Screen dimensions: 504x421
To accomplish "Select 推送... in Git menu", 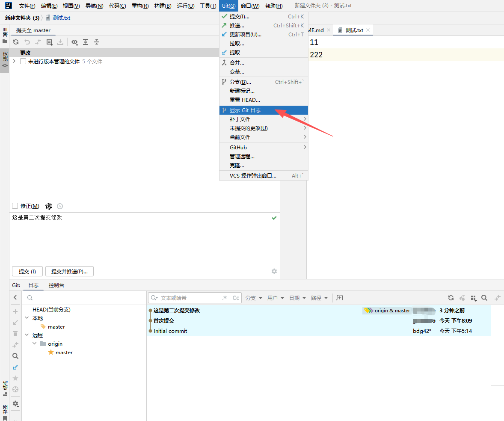I will tap(264, 25).
